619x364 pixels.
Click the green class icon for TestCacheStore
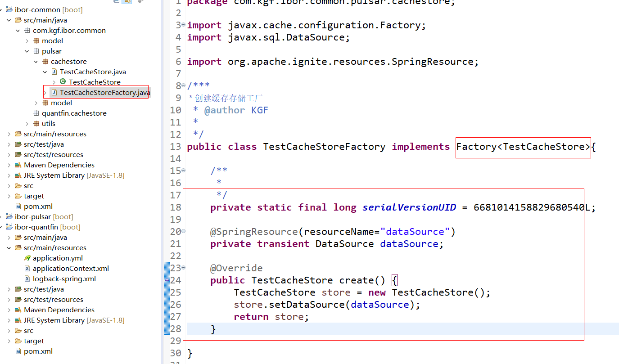tap(63, 82)
